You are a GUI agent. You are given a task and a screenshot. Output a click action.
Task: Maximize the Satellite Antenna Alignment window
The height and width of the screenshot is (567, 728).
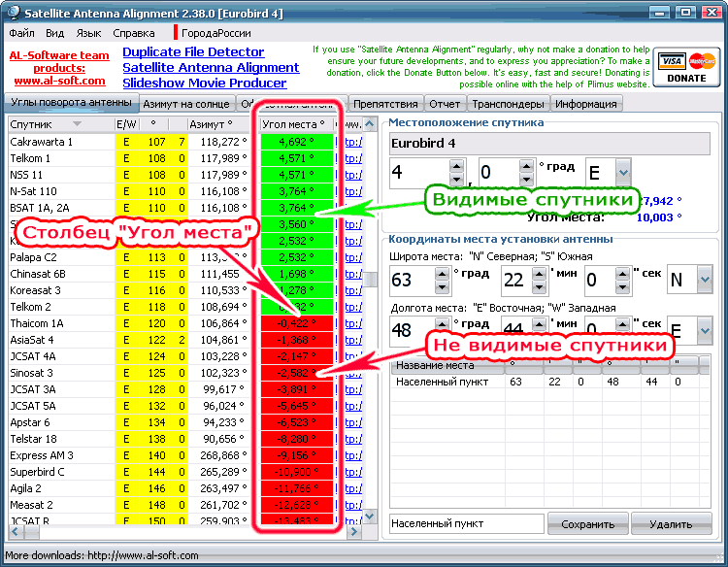[685, 12]
